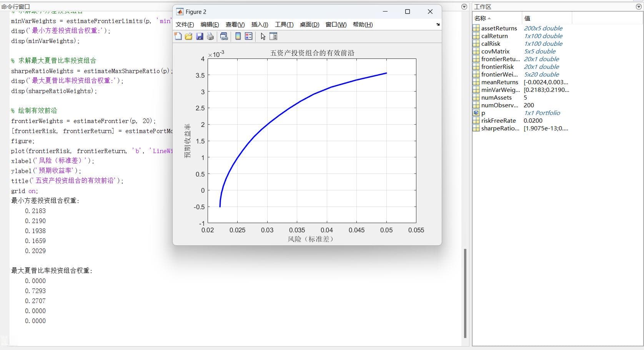644x350 pixels.
Task: Click the numAssets variable icon
Action: (476, 97)
